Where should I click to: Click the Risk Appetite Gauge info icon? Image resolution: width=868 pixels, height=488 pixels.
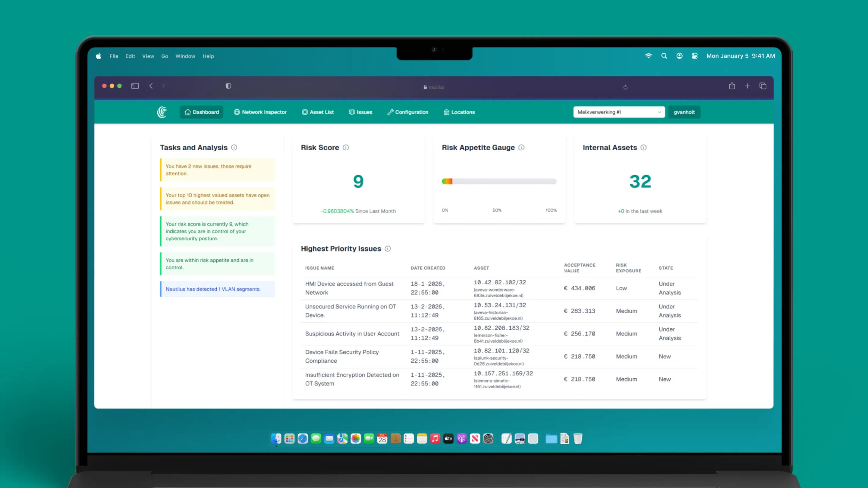point(521,148)
